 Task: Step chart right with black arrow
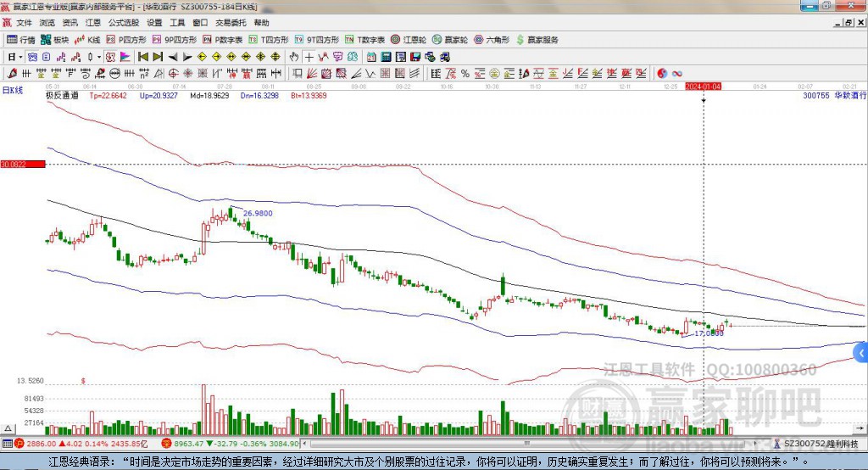187,57
